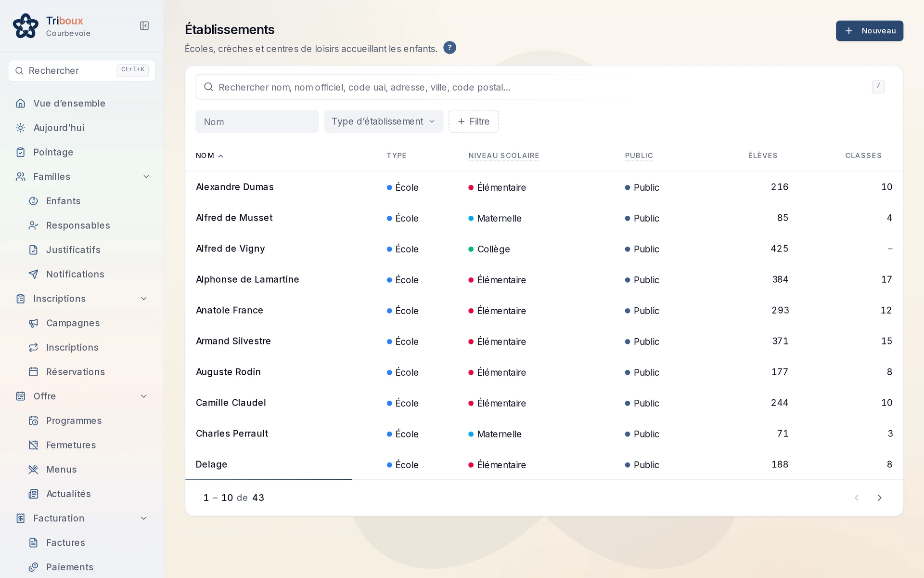Select the Anatole France row name
Image resolution: width=924 pixels, height=578 pixels.
click(x=230, y=310)
